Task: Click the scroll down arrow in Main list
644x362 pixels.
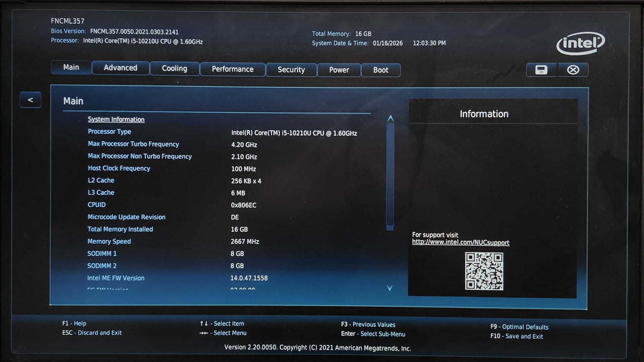Action: tap(390, 288)
